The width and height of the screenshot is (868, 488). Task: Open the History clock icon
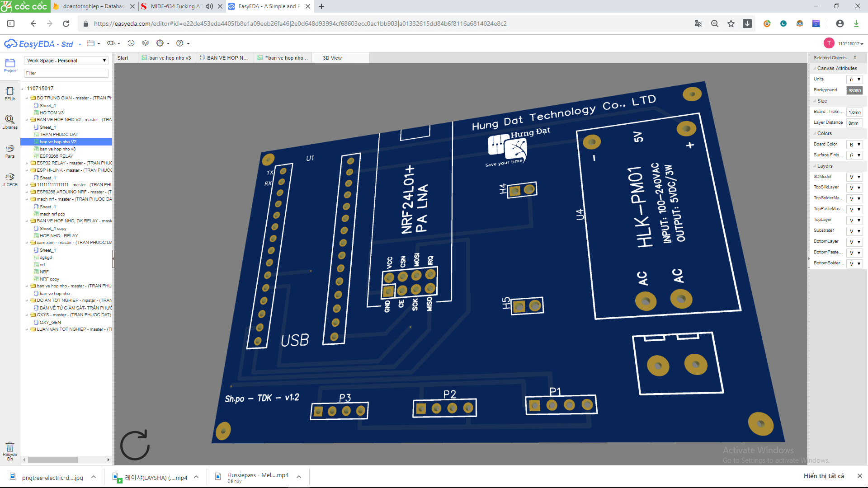click(131, 43)
